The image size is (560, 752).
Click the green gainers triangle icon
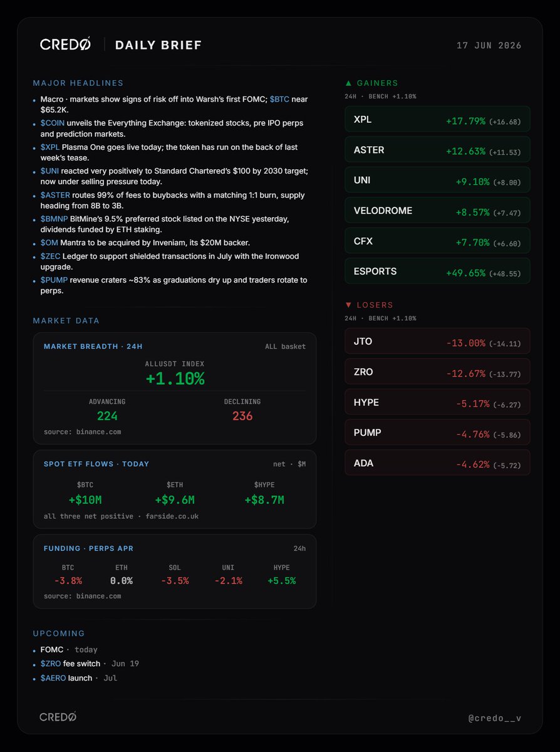pos(348,83)
